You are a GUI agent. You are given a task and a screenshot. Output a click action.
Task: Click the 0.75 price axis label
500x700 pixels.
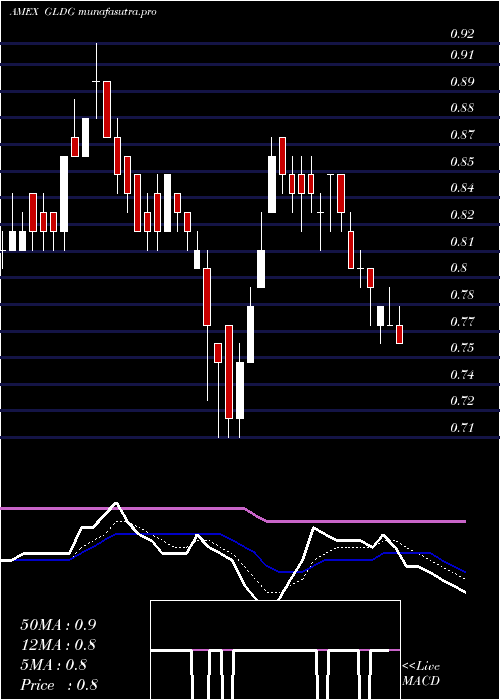pyautogui.click(x=462, y=347)
